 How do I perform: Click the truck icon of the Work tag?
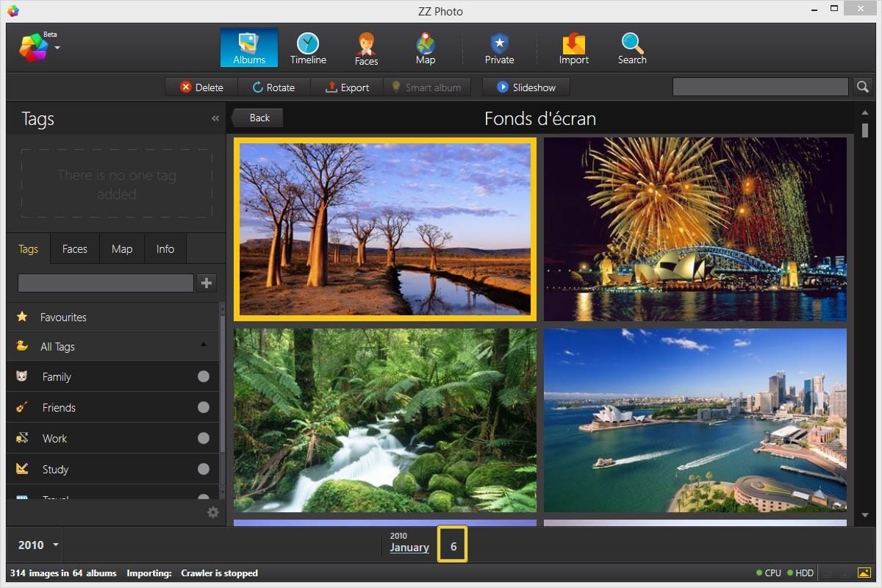[x=21, y=438]
